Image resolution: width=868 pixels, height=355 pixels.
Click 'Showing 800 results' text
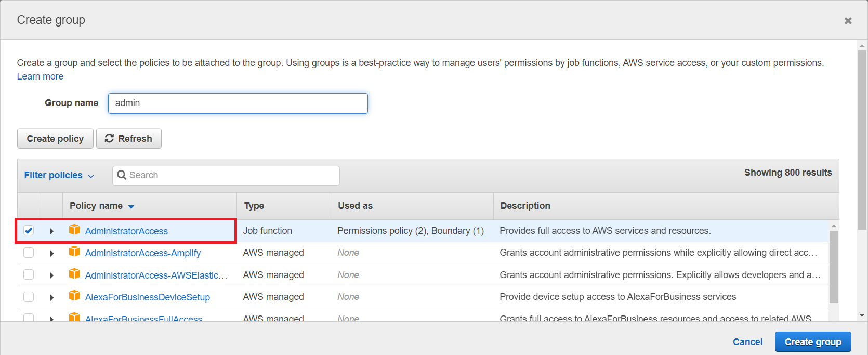click(x=788, y=173)
